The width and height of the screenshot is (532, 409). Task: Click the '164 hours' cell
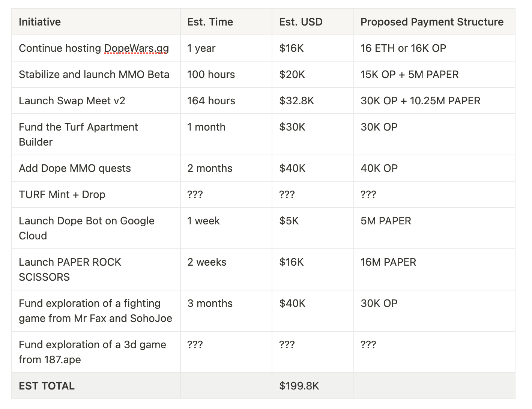(226, 101)
